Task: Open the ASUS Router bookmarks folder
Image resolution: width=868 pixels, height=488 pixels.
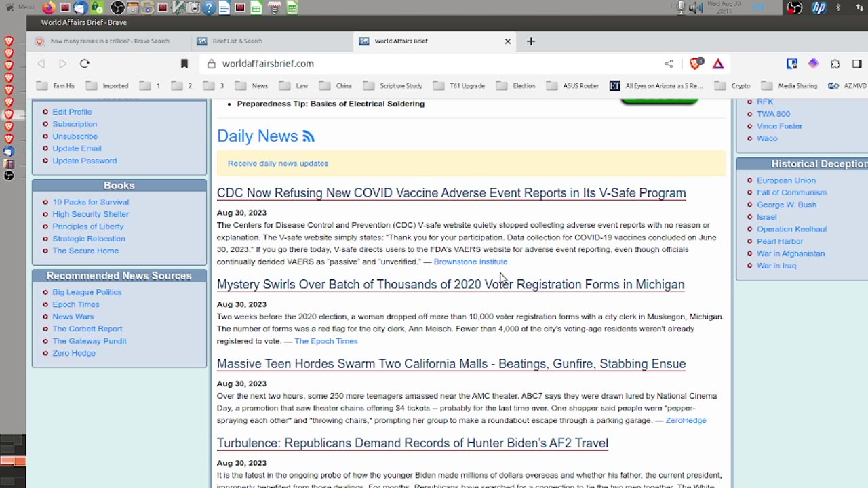Action: (573, 86)
